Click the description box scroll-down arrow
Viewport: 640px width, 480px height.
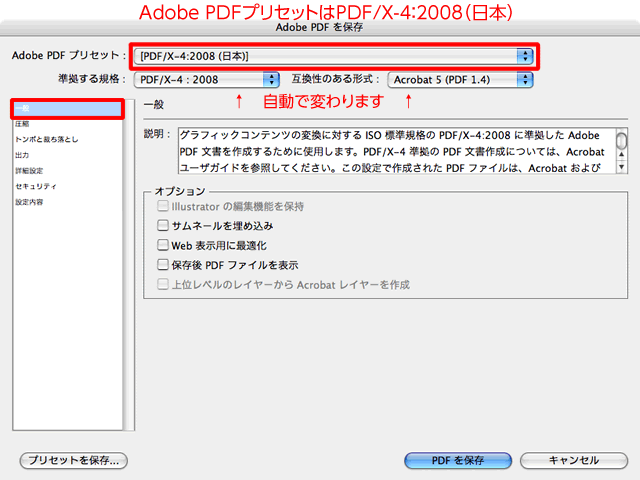pyautogui.click(x=622, y=167)
